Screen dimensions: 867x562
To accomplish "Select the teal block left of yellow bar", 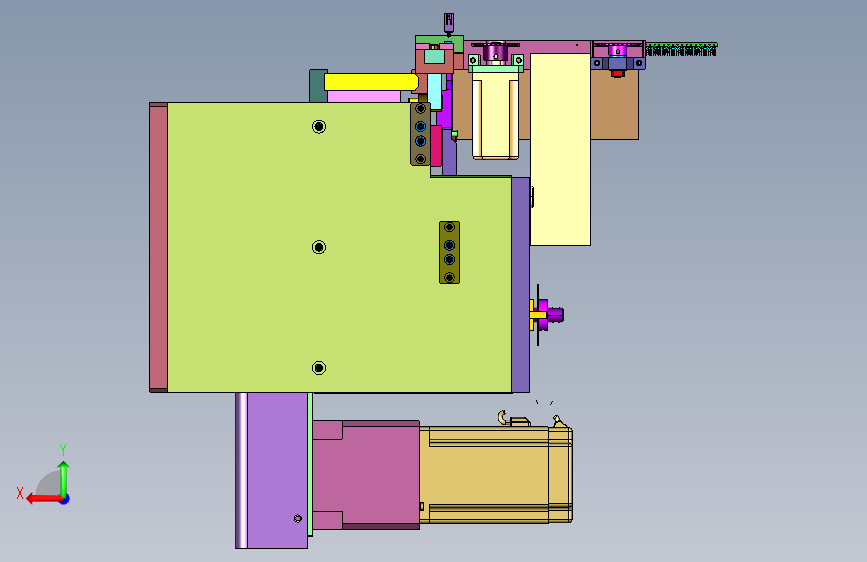I will point(317,86).
